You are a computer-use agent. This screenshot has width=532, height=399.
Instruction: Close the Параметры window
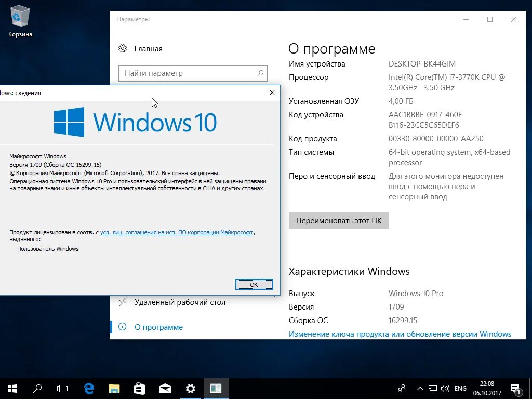point(514,19)
